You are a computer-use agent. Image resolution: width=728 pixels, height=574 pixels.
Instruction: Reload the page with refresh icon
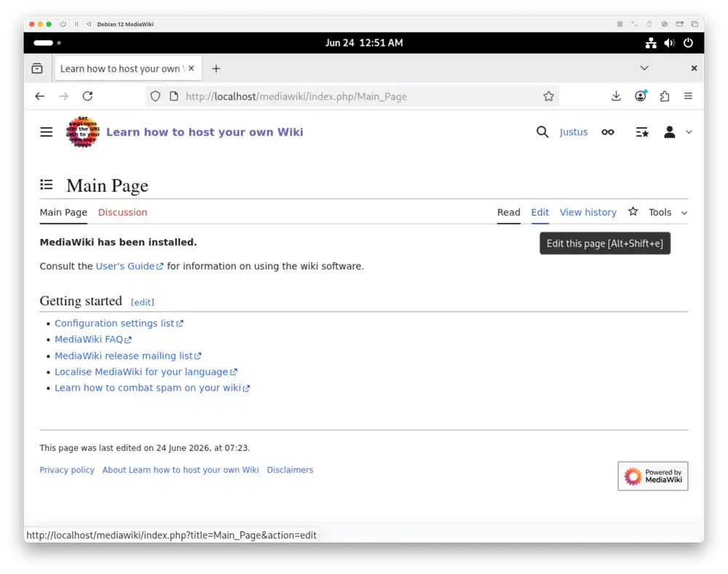pos(88,96)
